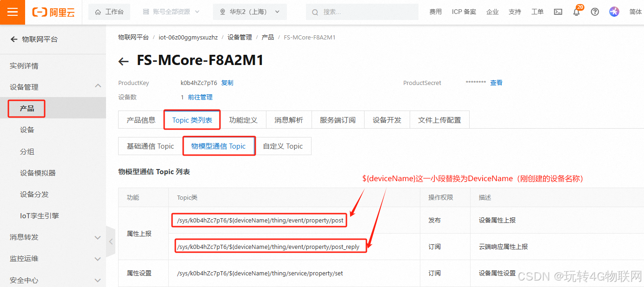Select 自定义 Topic sub-tab
The height and width of the screenshot is (287, 644).
click(x=283, y=146)
